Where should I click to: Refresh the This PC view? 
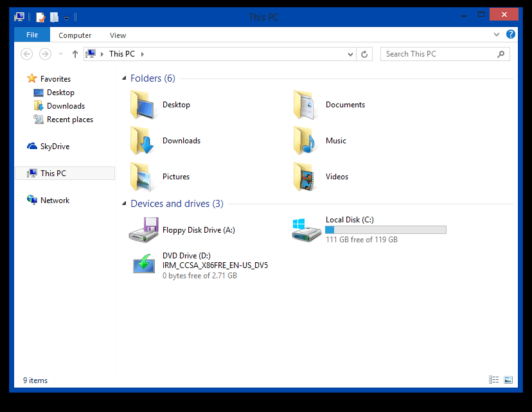364,54
